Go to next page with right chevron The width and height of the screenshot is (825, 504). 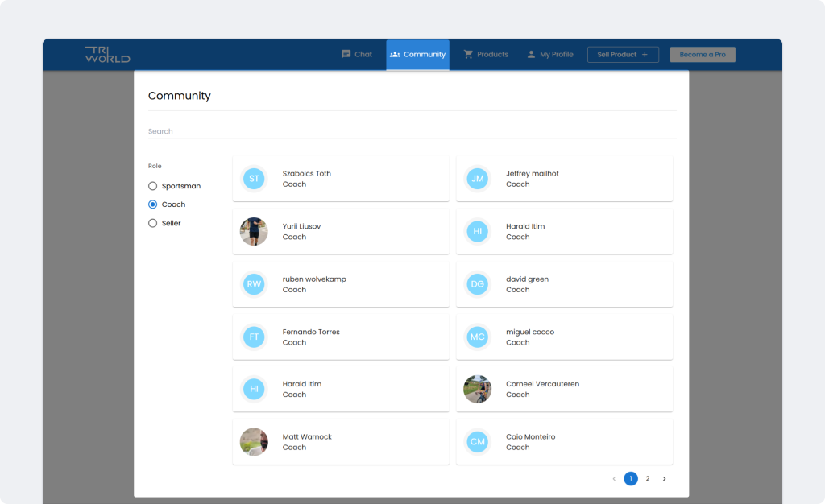click(664, 479)
